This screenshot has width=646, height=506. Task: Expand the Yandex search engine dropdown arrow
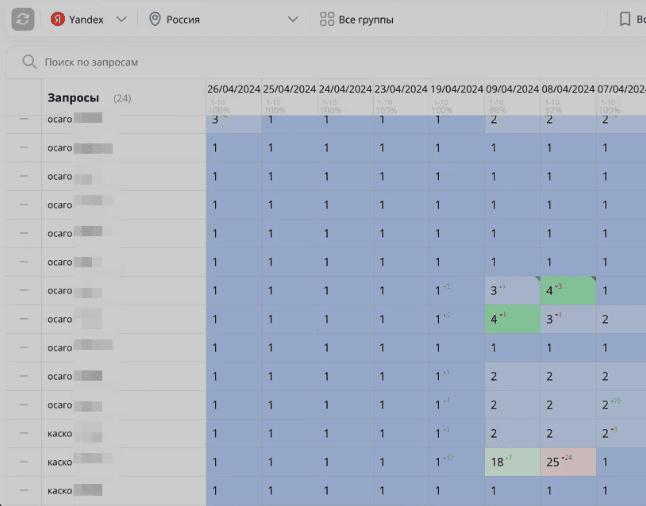coord(121,19)
